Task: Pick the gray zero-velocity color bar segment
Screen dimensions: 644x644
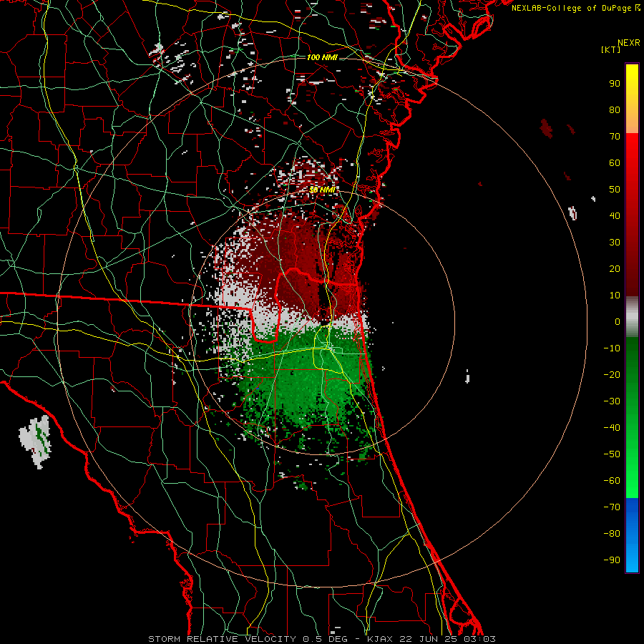Action: click(x=632, y=317)
